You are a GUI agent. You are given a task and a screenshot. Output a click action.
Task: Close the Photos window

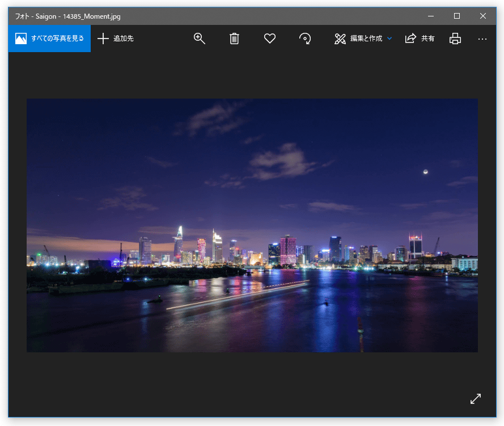point(483,16)
